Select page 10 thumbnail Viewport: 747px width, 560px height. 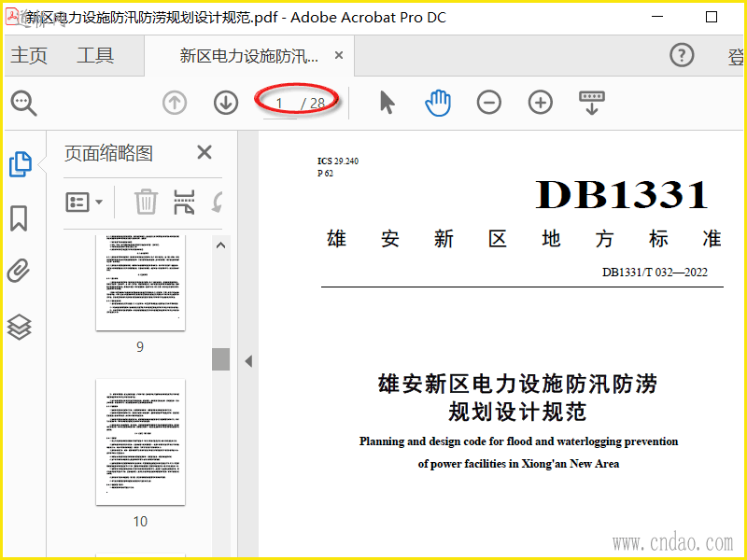pos(140,442)
